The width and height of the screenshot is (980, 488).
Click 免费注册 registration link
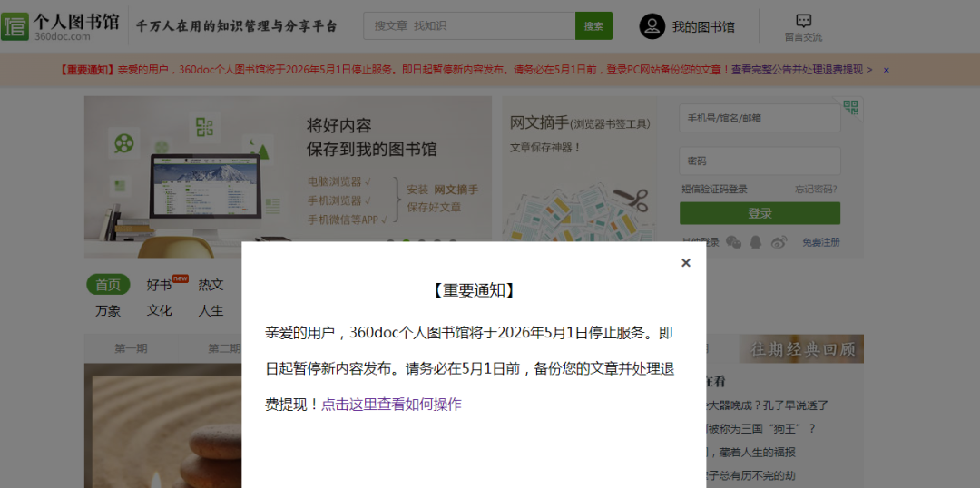pyautogui.click(x=821, y=242)
